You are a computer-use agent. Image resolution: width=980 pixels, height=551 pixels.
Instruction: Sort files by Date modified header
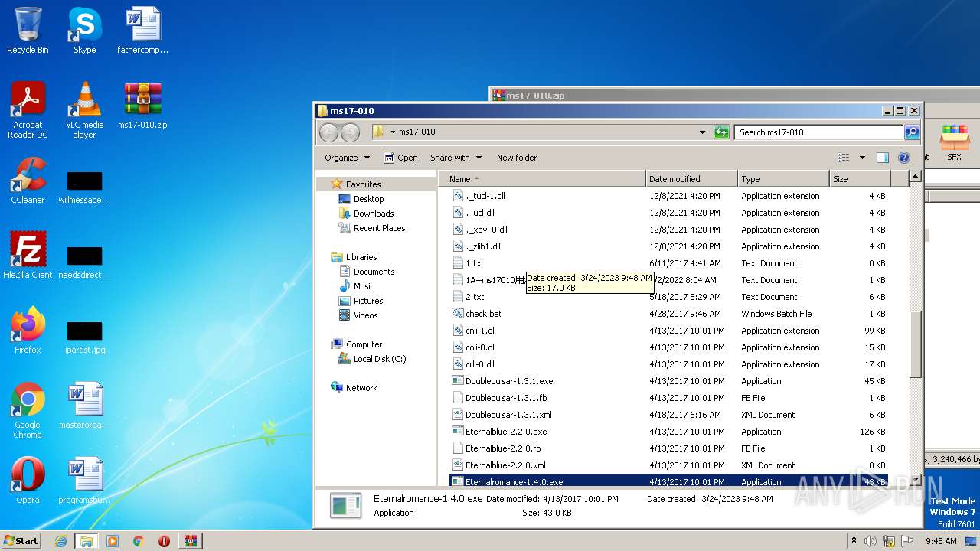pos(691,179)
